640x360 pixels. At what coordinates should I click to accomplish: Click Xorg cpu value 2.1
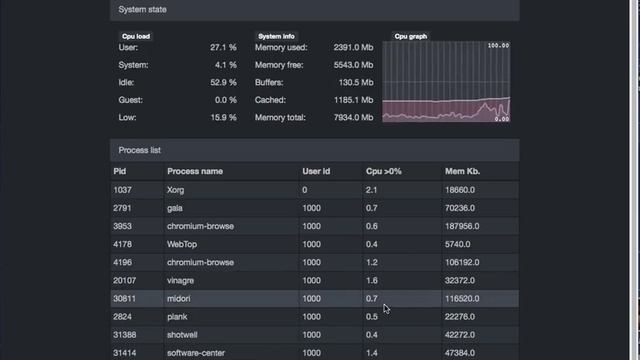coord(371,190)
